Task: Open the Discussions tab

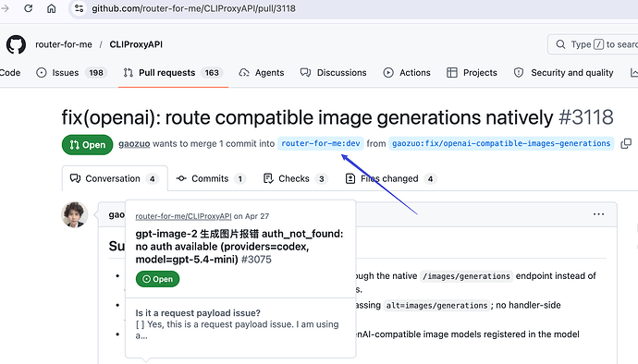Action: [x=333, y=73]
